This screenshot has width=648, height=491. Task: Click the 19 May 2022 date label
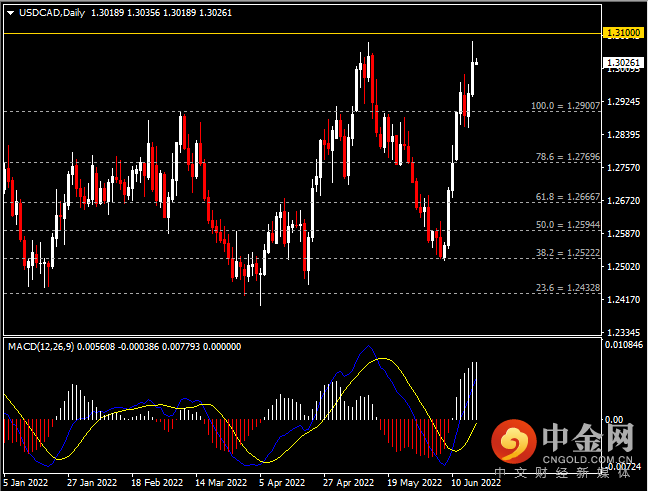point(415,482)
